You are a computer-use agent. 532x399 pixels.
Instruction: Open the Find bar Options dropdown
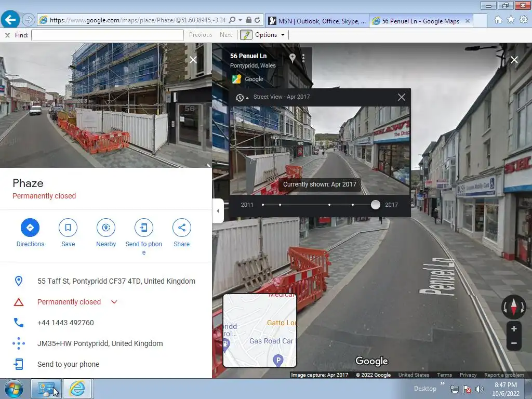click(270, 35)
